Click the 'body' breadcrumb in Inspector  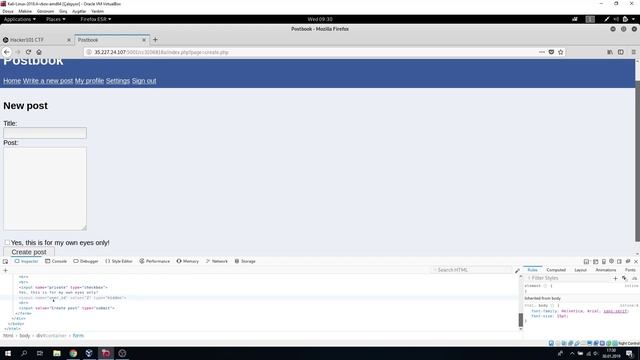coord(25,336)
